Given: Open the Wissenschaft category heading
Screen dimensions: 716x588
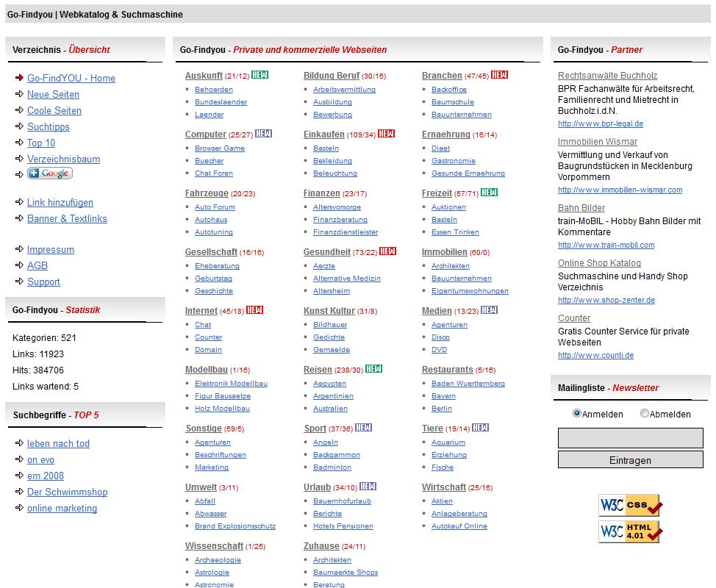Looking at the screenshot, I should point(214,546).
